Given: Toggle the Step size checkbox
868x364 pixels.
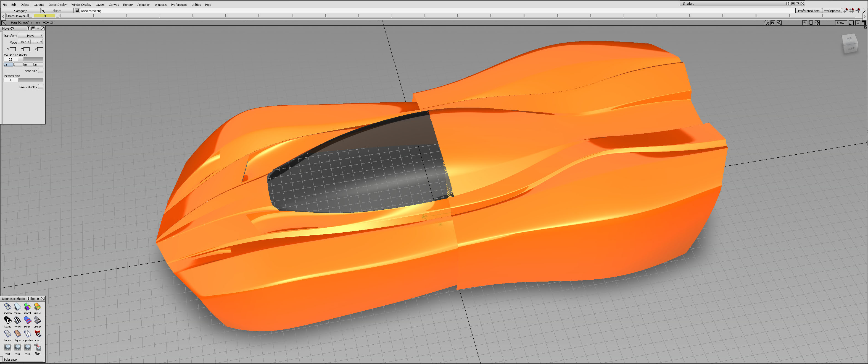Looking at the screenshot, I should (x=41, y=71).
